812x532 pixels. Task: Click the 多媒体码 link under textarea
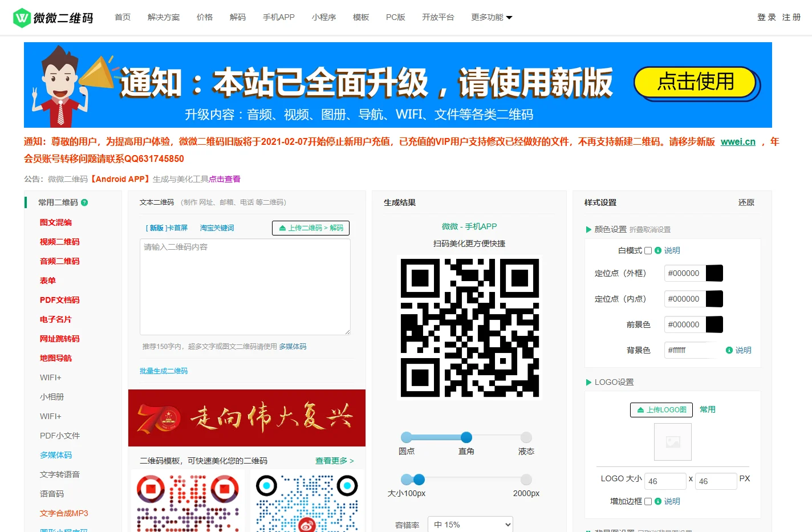click(x=293, y=347)
